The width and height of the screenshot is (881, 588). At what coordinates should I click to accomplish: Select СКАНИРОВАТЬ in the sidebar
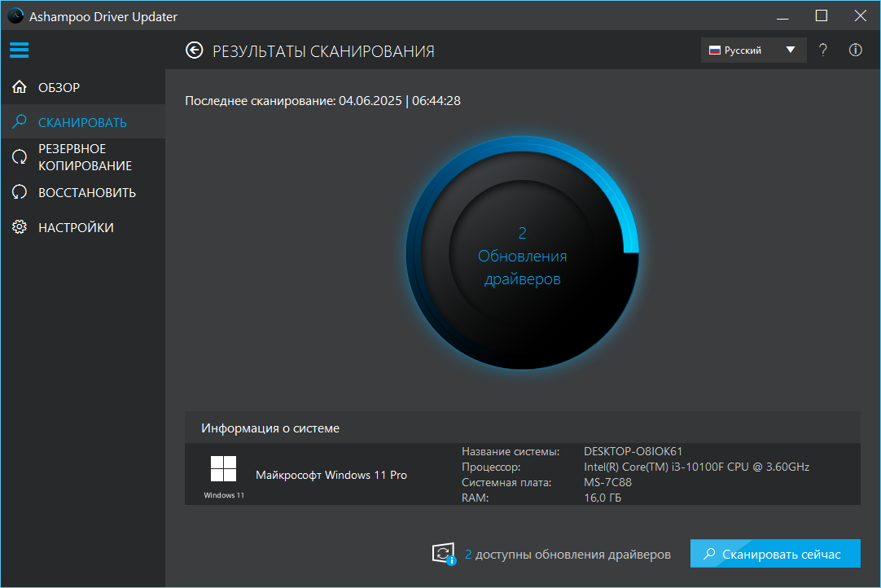click(x=83, y=122)
